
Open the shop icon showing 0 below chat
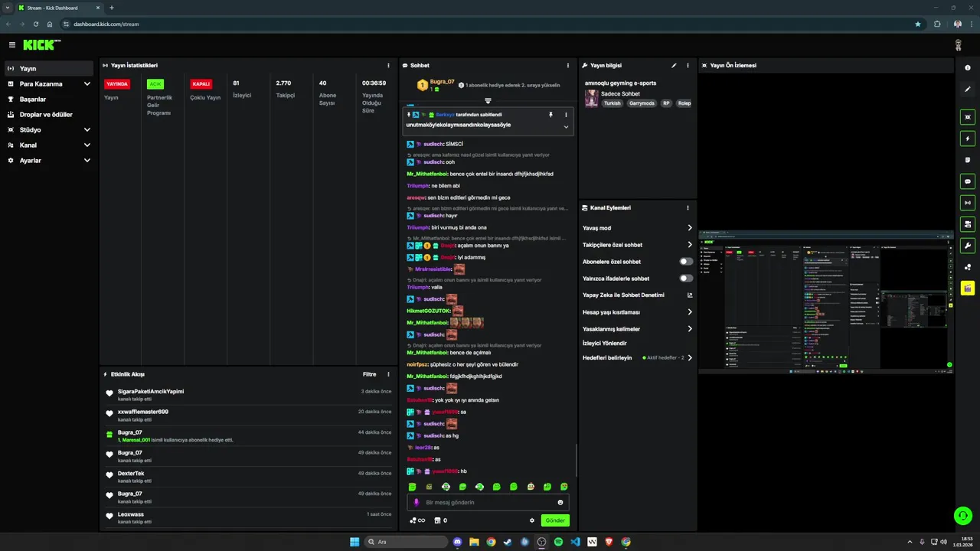440,520
